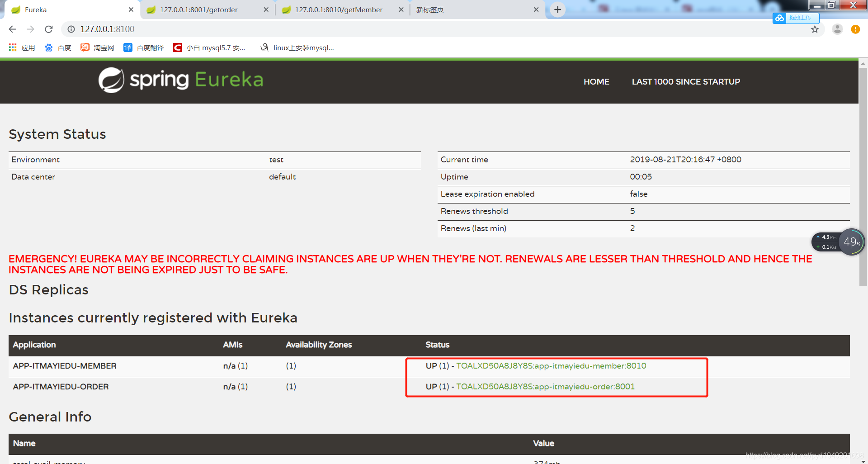The width and height of the screenshot is (868, 464).
Task: Open the app-itmayiedu-member:8010 instance link
Action: coord(551,366)
